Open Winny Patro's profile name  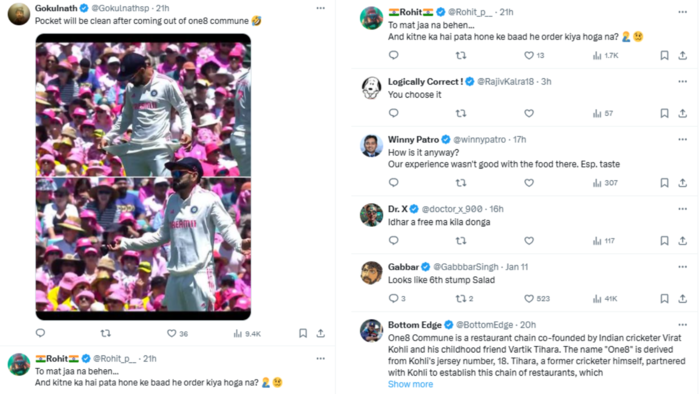click(413, 140)
